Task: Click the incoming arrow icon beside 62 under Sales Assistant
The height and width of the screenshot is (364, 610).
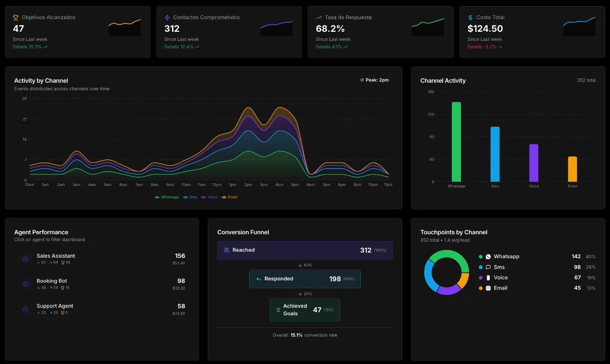Action: coord(38,263)
